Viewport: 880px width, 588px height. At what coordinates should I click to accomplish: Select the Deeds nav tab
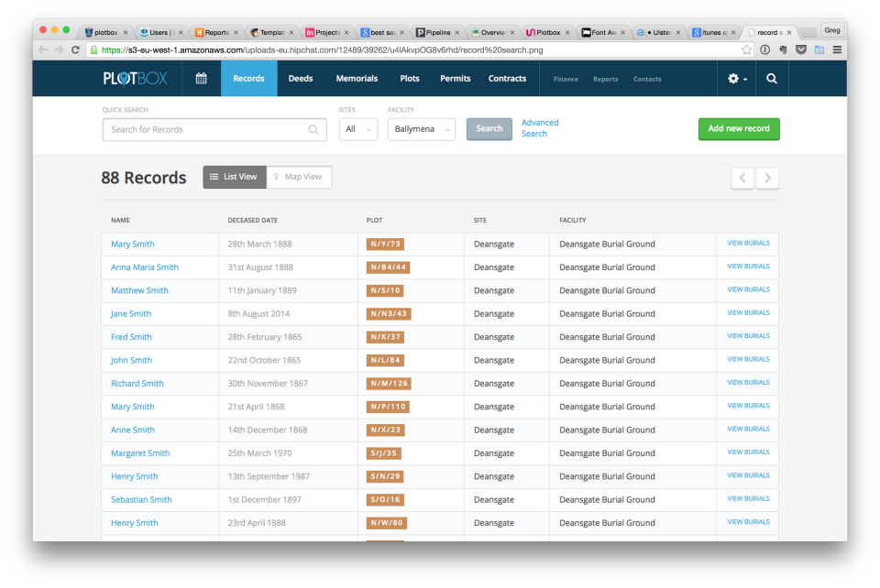click(301, 79)
